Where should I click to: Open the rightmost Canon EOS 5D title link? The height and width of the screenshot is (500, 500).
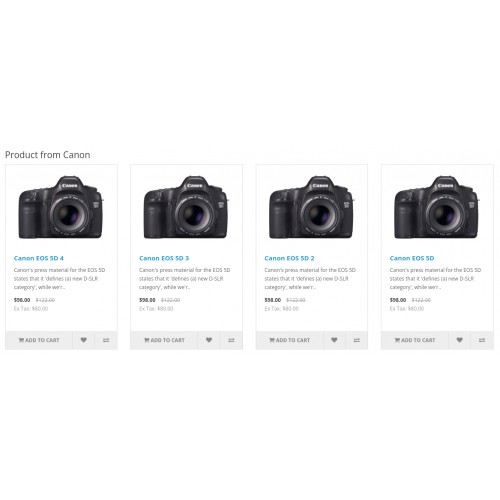[412, 258]
